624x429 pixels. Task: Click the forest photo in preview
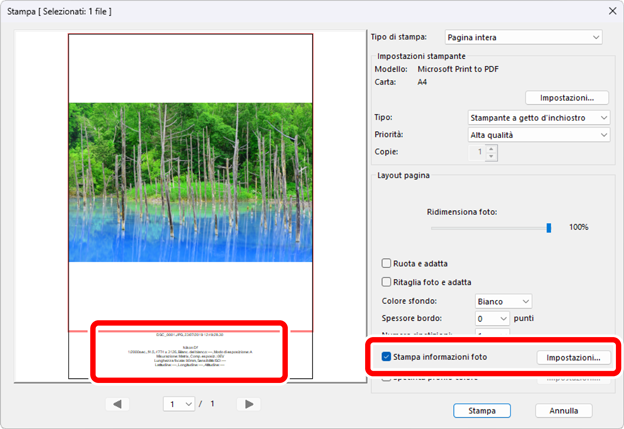[190, 181]
